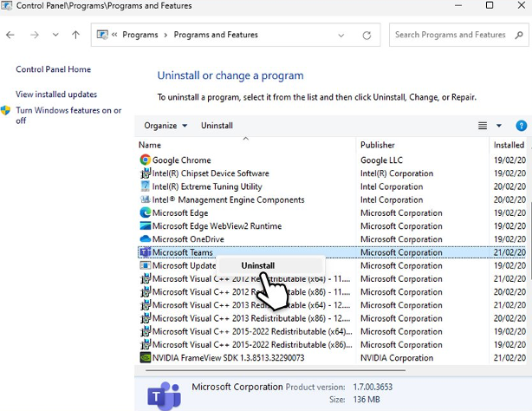
Task: Go up one folder level arrow
Action: [75, 35]
